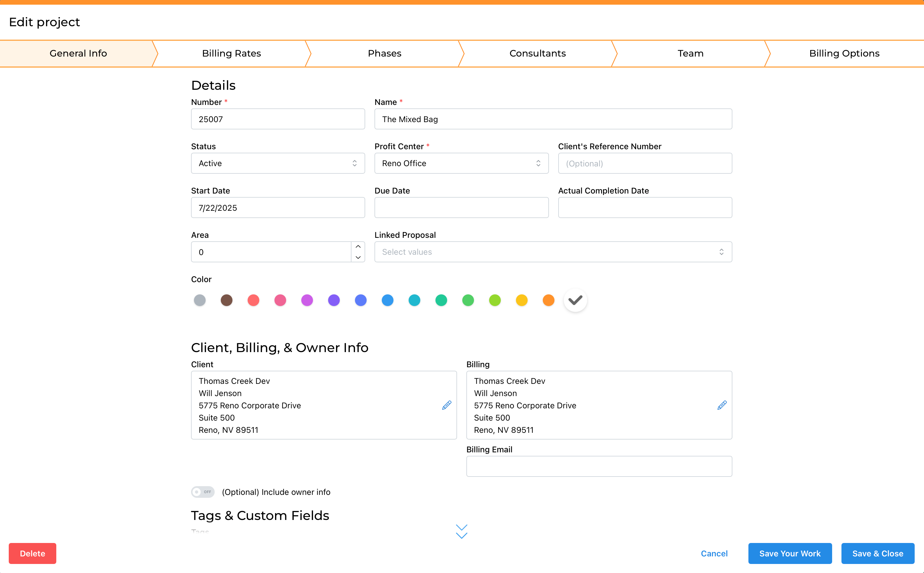The height and width of the screenshot is (573, 924).
Task: Pick the brown color swatch
Action: (x=226, y=300)
